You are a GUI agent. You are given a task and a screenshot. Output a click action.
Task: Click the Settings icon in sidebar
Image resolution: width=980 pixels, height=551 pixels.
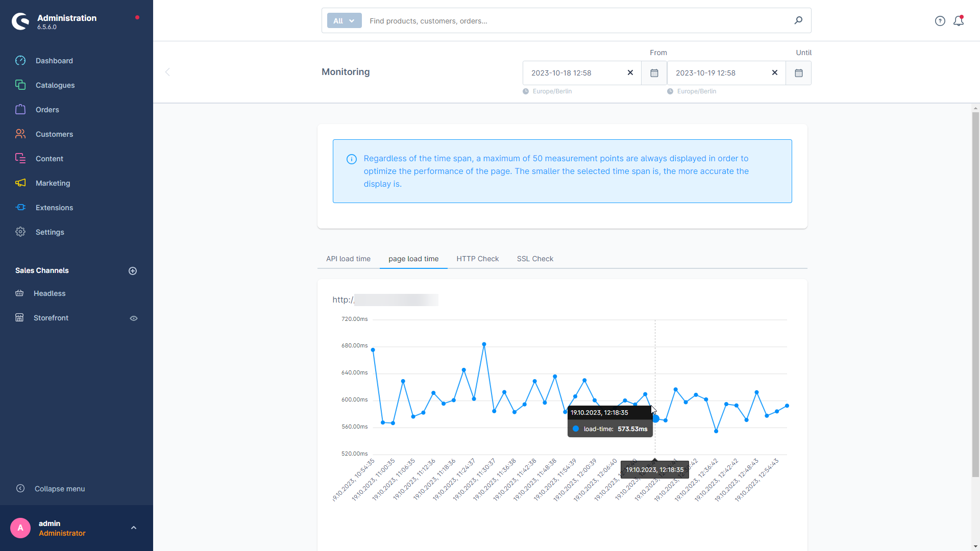pos(20,232)
